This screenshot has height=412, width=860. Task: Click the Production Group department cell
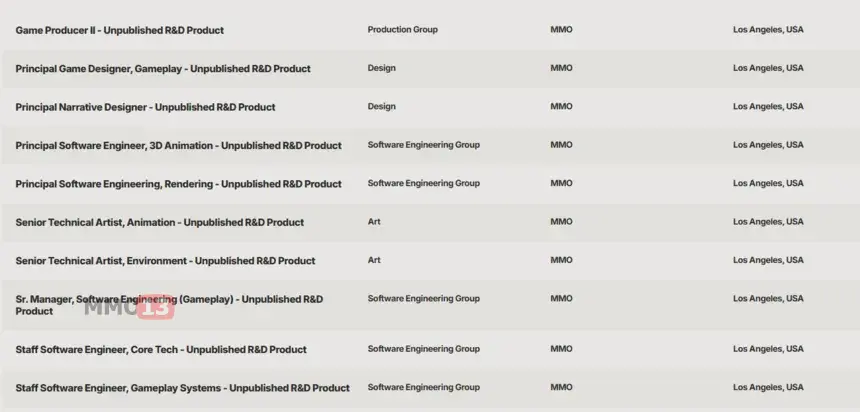point(402,30)
